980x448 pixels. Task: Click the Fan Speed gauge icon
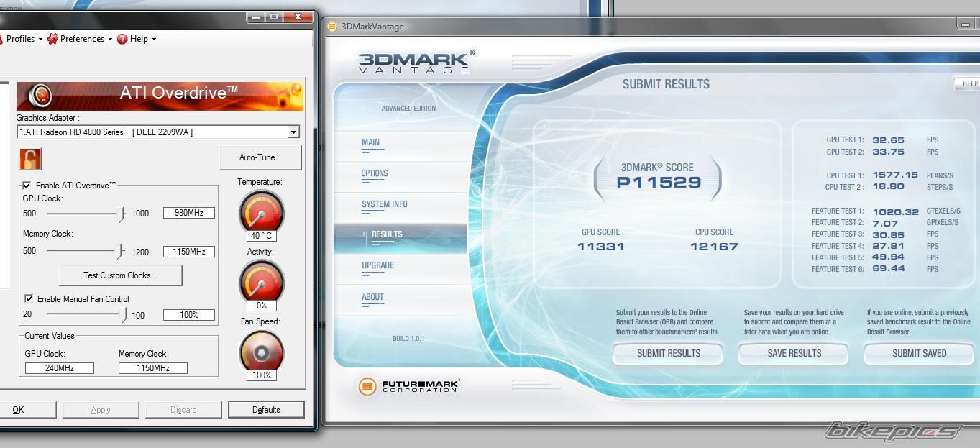pos(261,352)
